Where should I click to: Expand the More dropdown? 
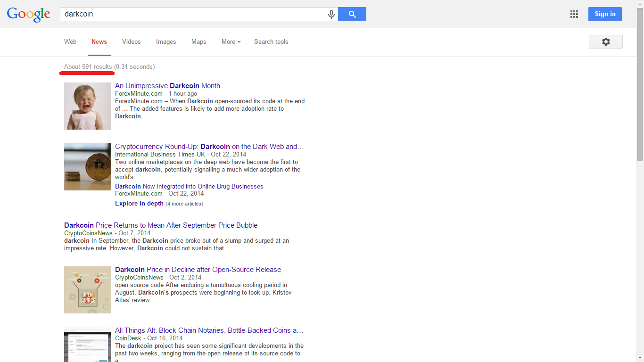click(x=231, y=42)
